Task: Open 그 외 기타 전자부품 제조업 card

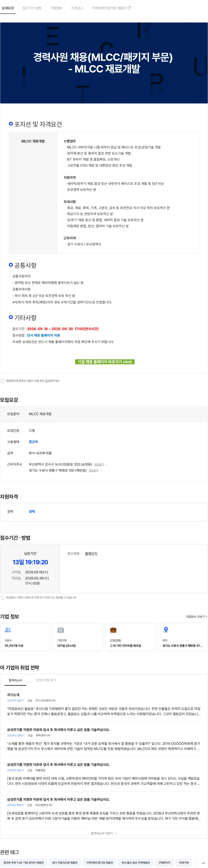Action: tap(130, 637)
